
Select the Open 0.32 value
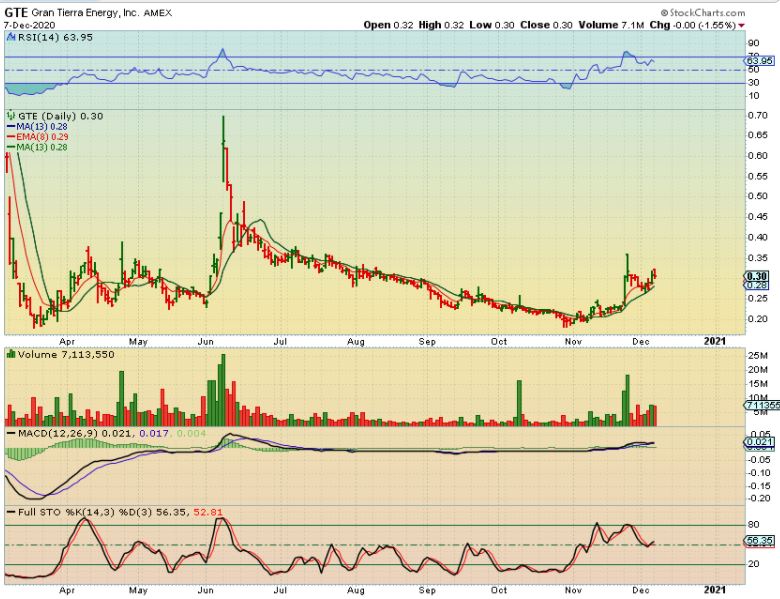pos(388,25)
